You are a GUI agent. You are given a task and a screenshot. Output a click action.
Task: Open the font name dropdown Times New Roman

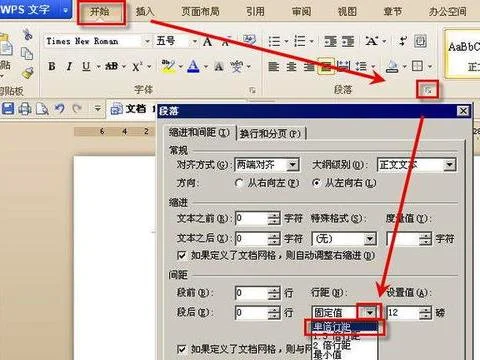147,42
